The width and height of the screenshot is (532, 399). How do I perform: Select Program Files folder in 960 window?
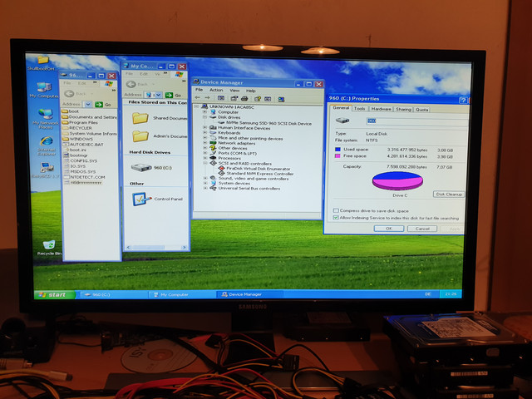click(80, 122)
